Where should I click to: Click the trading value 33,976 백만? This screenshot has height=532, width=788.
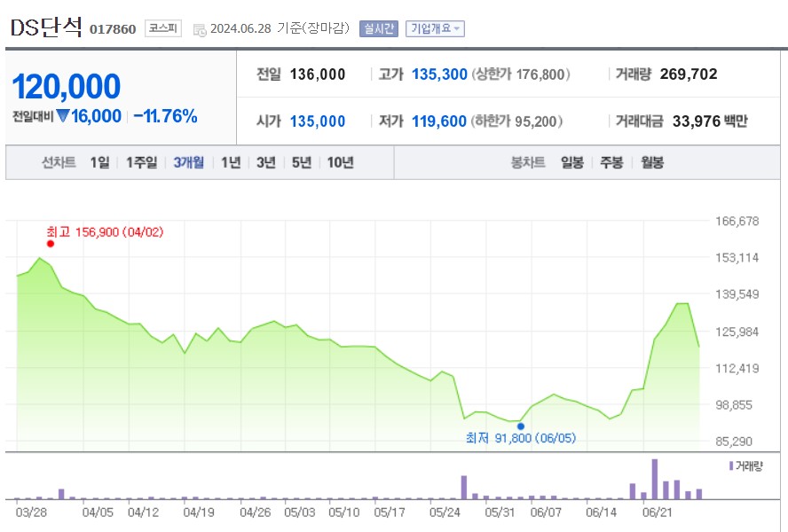click(x=710, y=121)
